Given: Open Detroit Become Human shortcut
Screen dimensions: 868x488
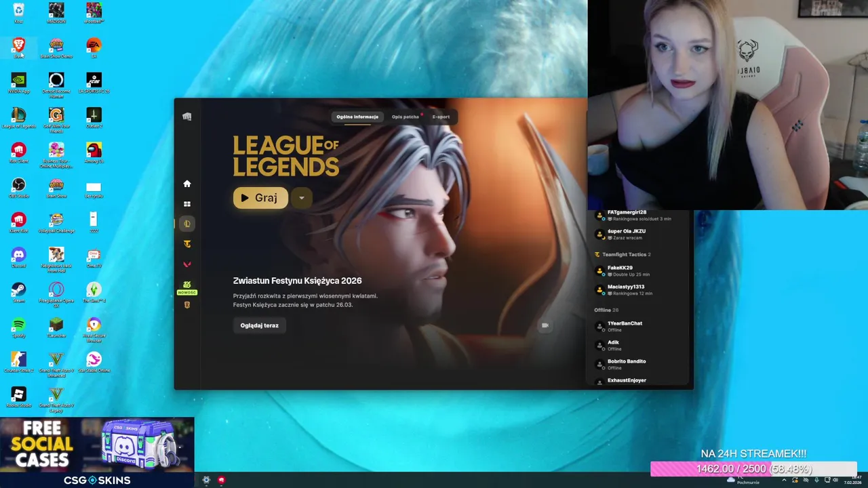Looking at the screenshot, I should pos(56,85).
